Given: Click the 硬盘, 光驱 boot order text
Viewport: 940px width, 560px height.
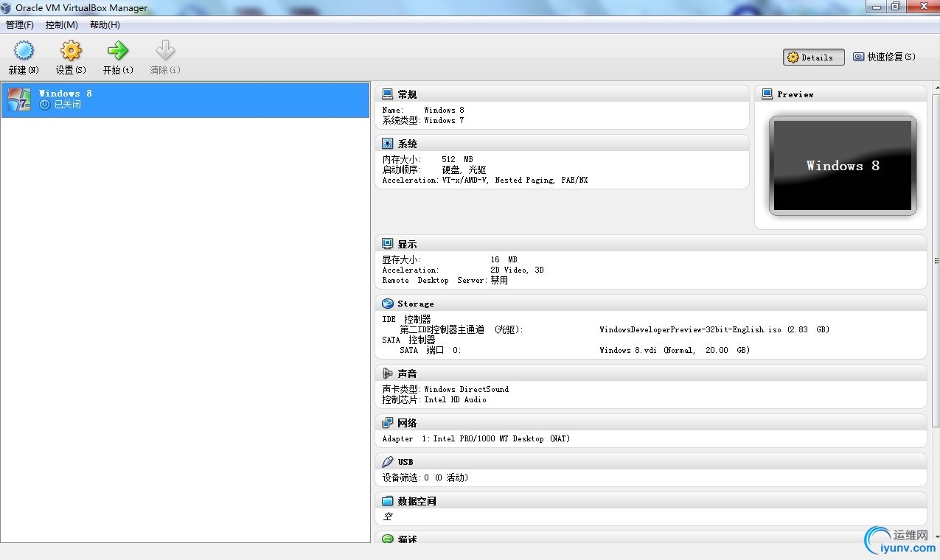Looking at the screenshot, I should coord(464,169).
